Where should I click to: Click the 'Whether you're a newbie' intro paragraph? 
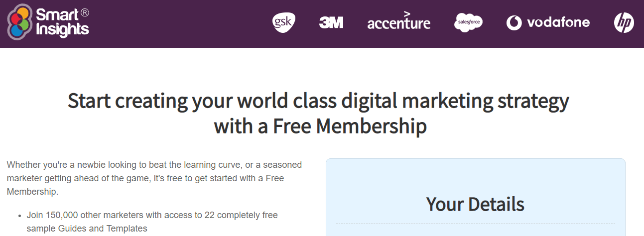coord(154,178)
